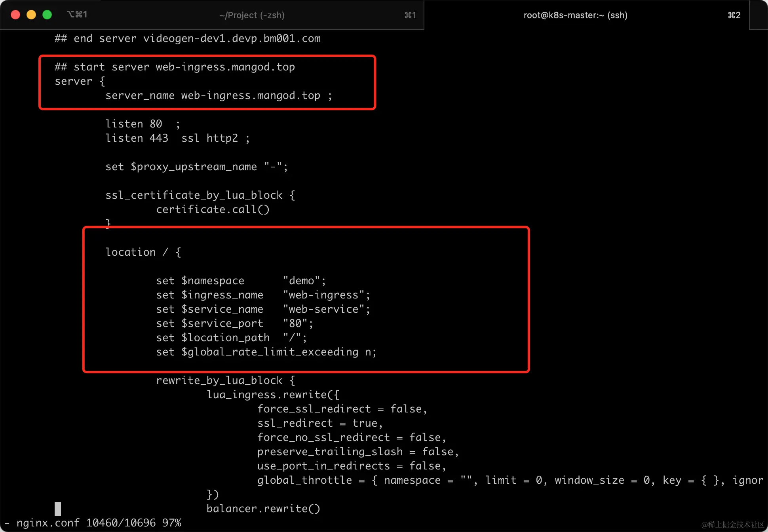Click the set $namespace "demo" line
768x532 pixels.
pos(241,281)
